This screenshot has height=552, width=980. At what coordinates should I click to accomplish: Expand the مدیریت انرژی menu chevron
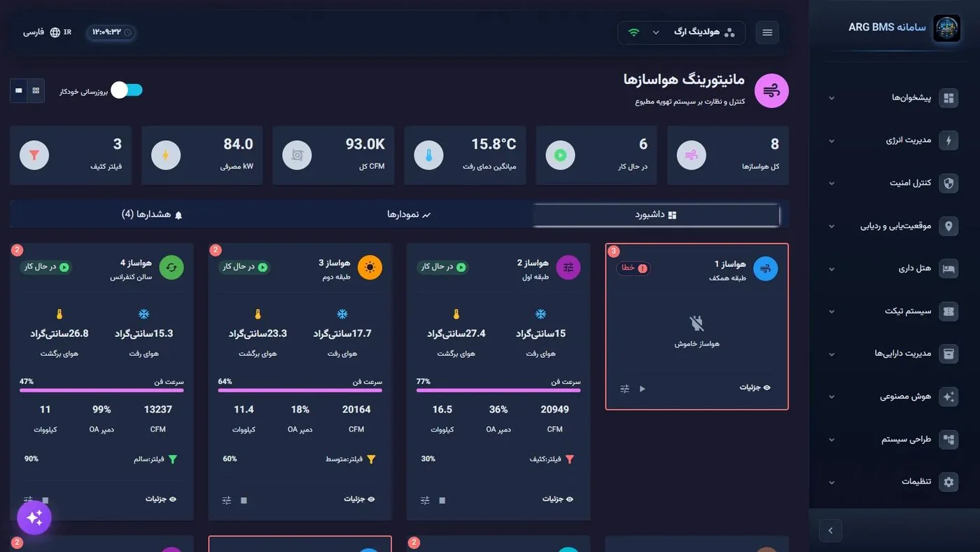832,141
